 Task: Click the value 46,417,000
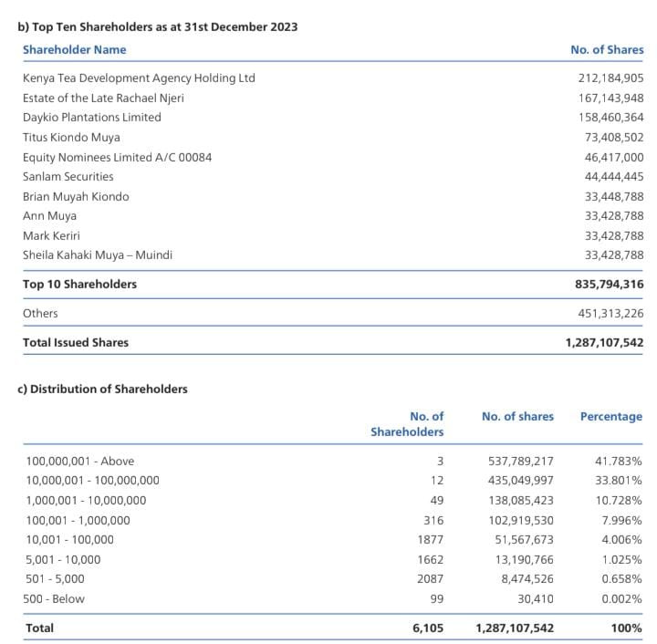click(x=614, y=158)
